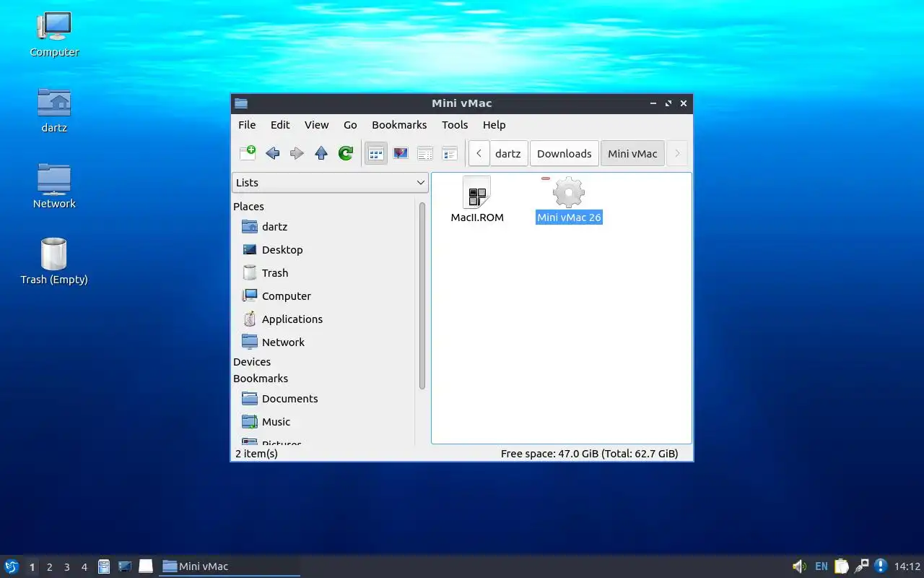The image size is (924, 578).
Task: Click the Mini vMac path bar button
Action: (x=632, y=153)
